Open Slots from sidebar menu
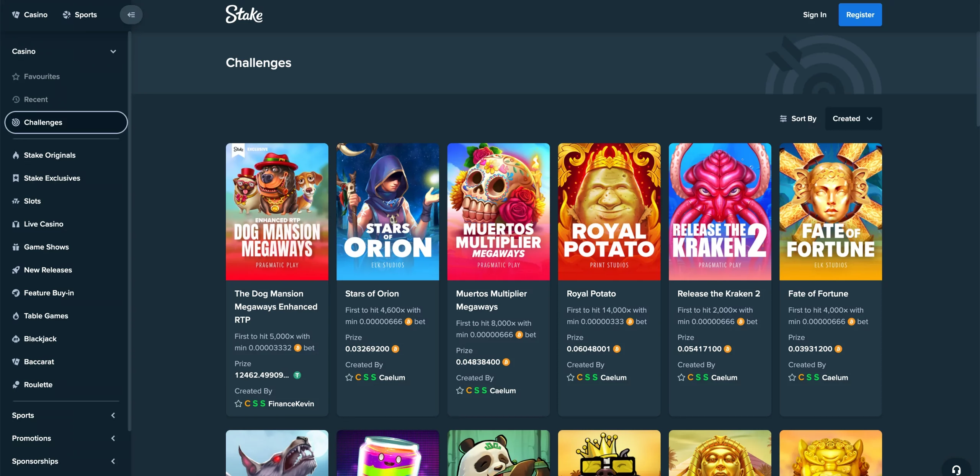Viewport: 980px width, 476px height. point(66,201)
